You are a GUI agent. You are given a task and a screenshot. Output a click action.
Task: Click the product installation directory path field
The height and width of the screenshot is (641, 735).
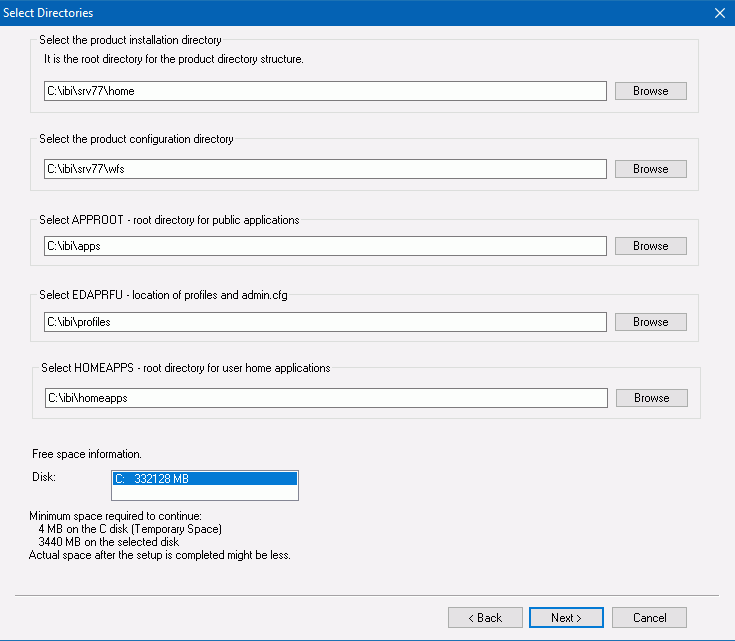pos(325,91)
